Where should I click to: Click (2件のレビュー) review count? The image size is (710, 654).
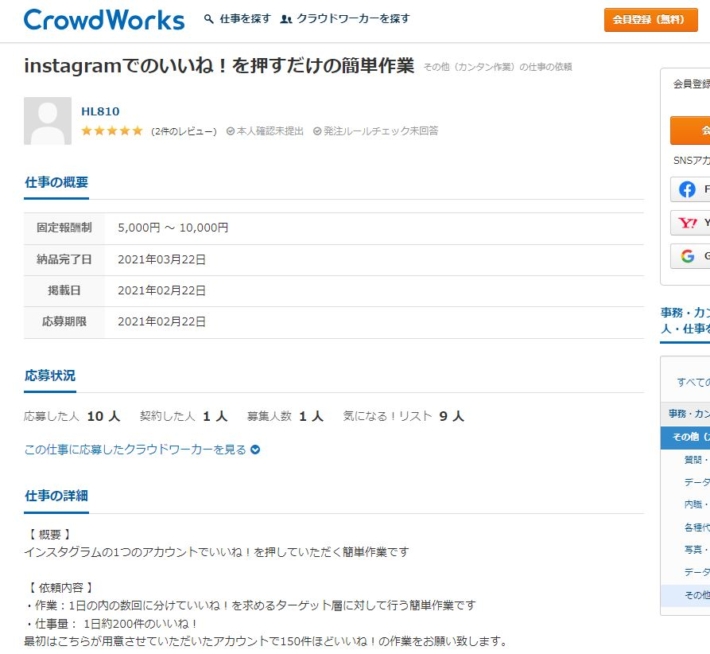(x=184, y=131)
